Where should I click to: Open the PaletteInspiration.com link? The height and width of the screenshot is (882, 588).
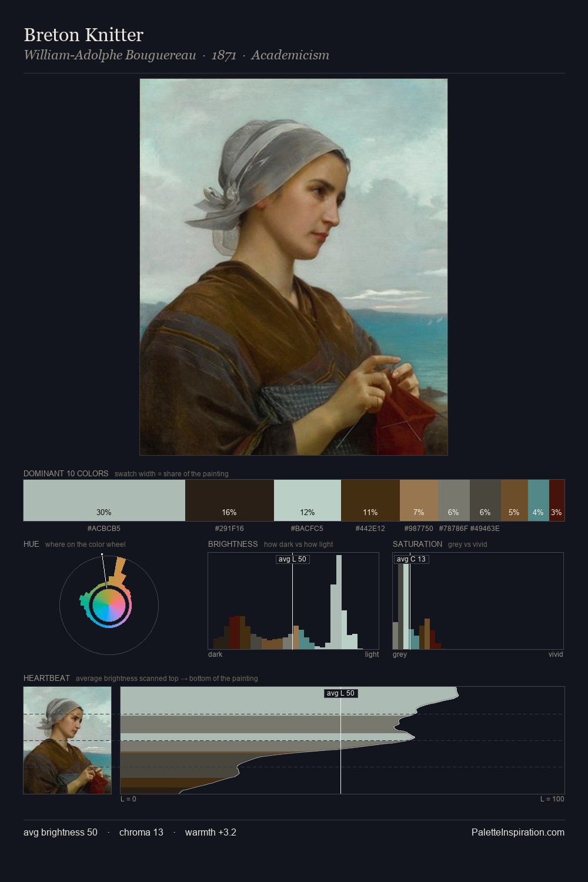tap(518, 832)
